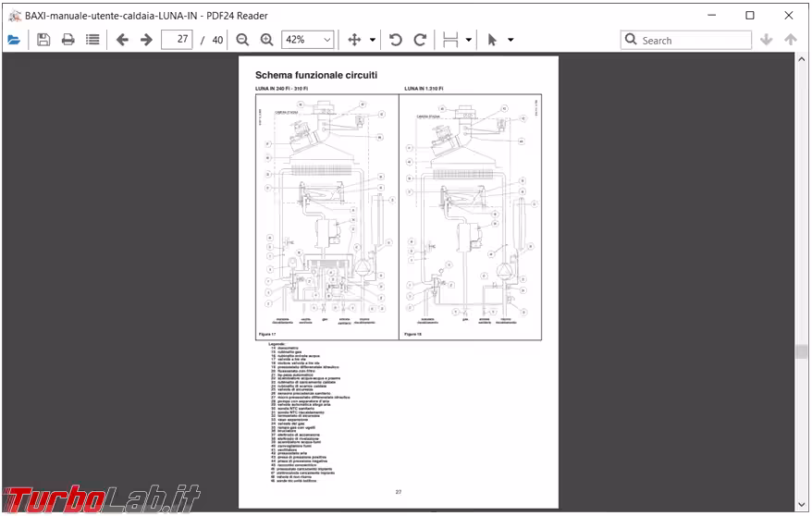Zoom in with the plus magnifier

(x=266, y=40)
